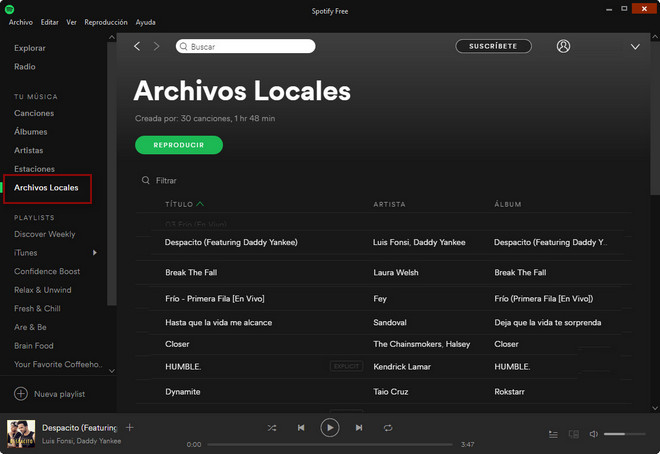This screenshot has width=660, height=454.
Task: Toggle shuffle playback
Action: point(272,428)
